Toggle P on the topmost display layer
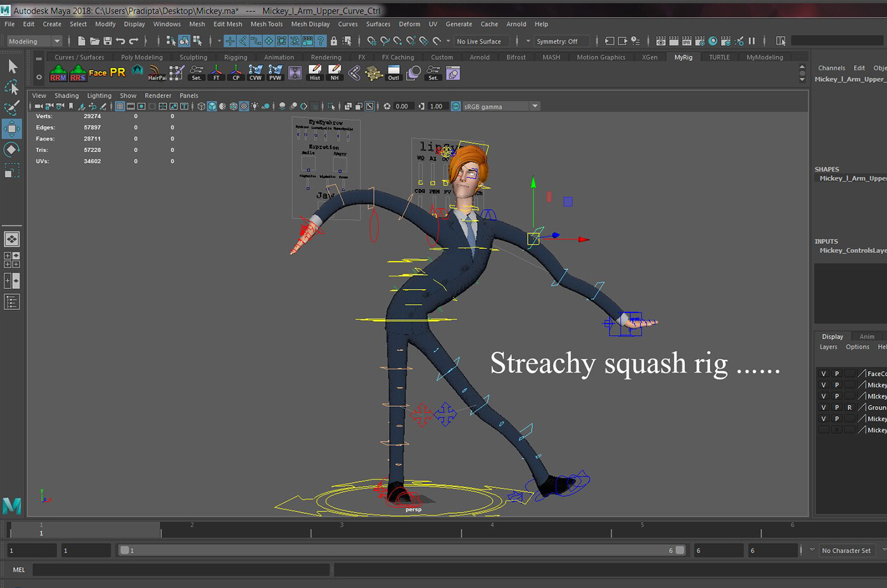 837,373
